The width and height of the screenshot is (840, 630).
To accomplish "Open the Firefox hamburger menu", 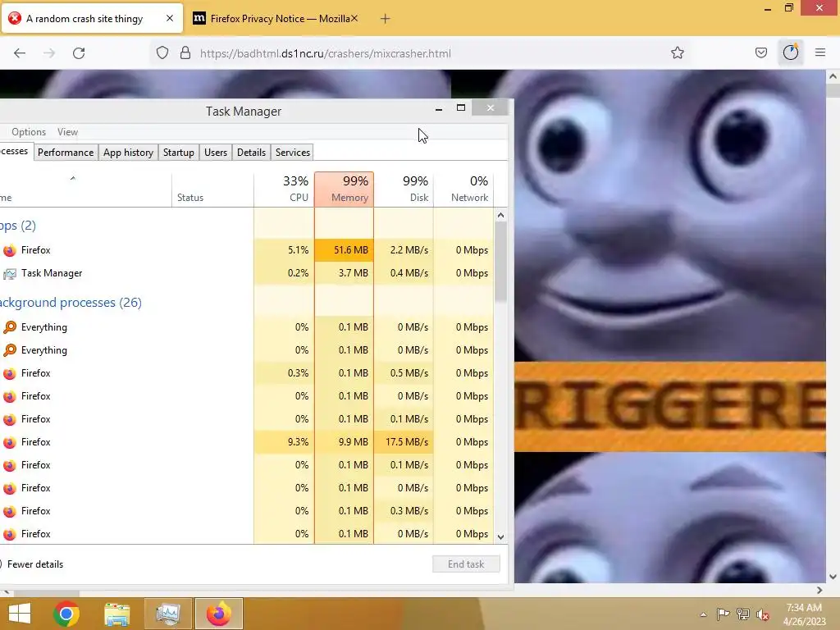I will (x=819, y=52).
